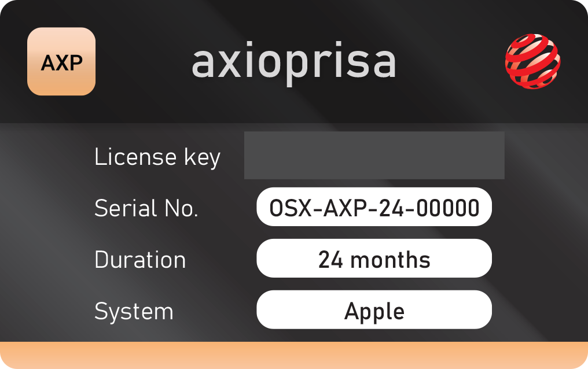The width and height of the screenshot is (588, 369).
Task: Click the AXP app icon
Action: coord(61,61)
